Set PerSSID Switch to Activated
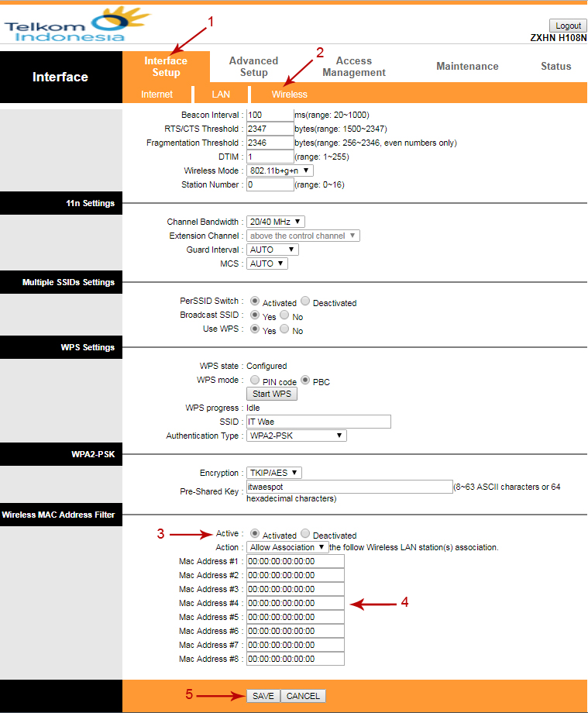This screenshot has height=713, width=588. coord(255,301)
